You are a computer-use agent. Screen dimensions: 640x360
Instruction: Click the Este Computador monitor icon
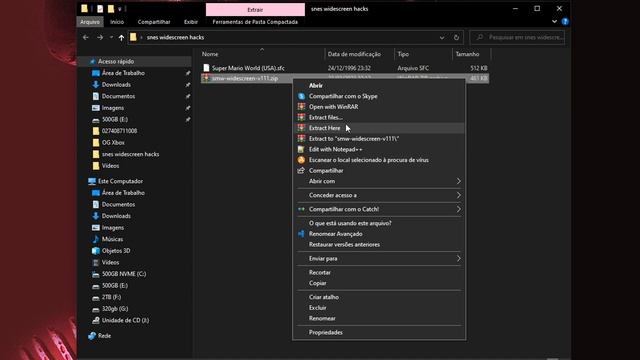92,181
